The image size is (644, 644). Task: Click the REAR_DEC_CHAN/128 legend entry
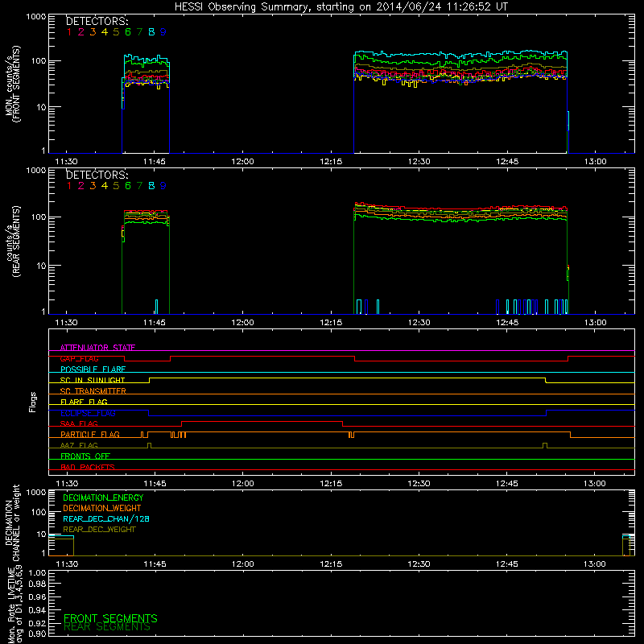tap(106, 518)
